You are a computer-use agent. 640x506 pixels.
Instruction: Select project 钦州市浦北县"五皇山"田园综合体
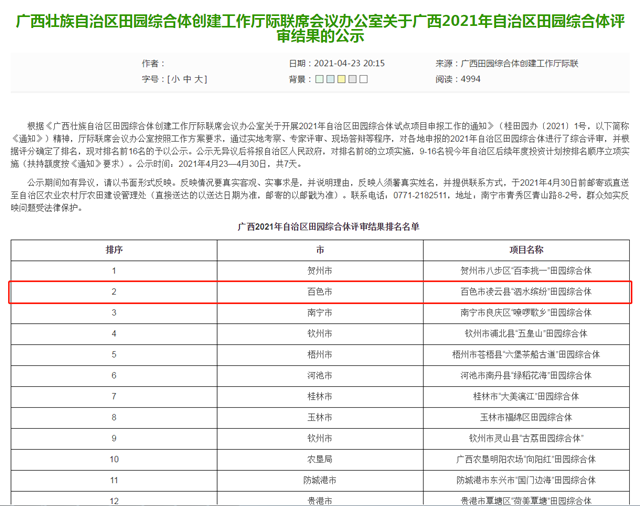tap(526, 334)
